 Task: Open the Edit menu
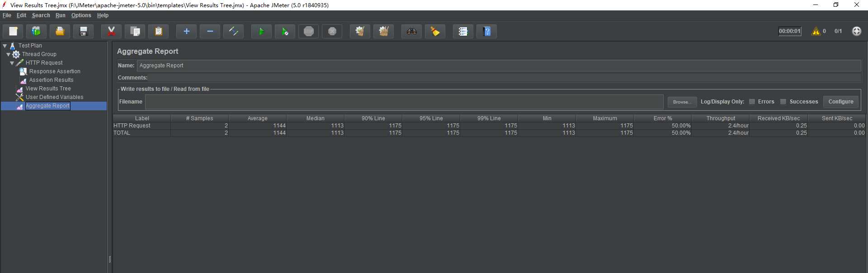(x=21, y=15)
